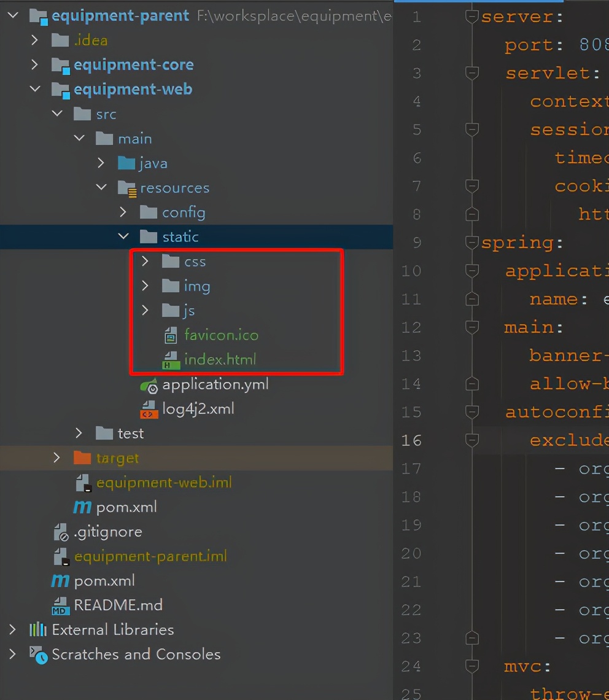Expand the css folder
Image resolution: width=609 pixels, height=700 pixels.
(145, 262)
